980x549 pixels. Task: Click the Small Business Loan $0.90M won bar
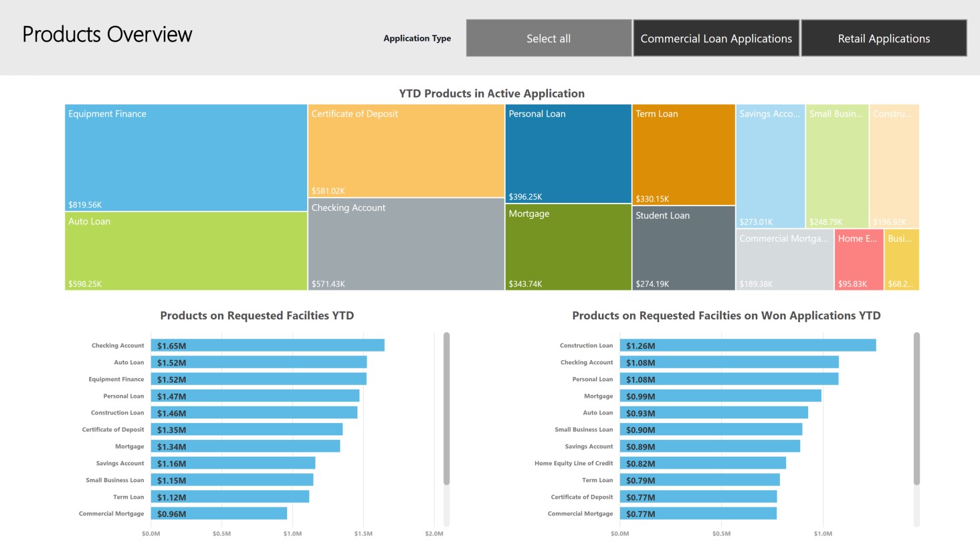coord(711,429)
